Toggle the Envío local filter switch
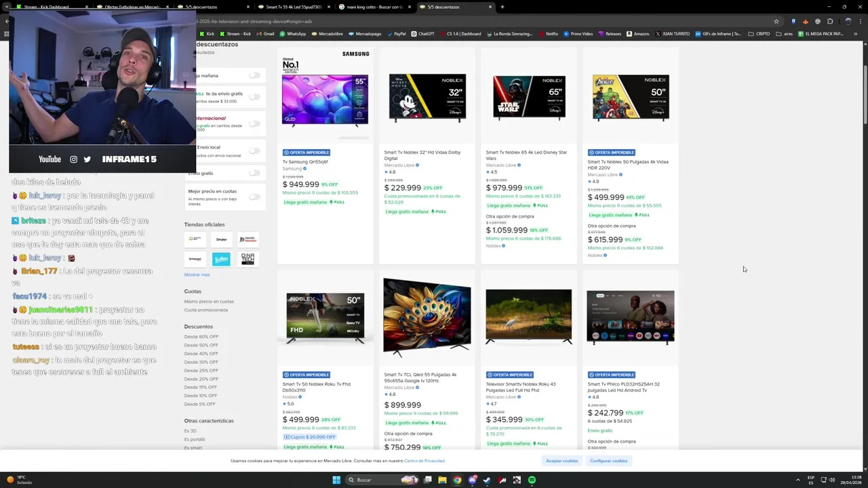Screen dimensions: 868x488 point(254,150)
